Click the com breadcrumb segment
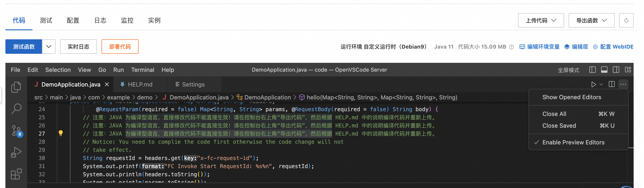 (94, 97)
